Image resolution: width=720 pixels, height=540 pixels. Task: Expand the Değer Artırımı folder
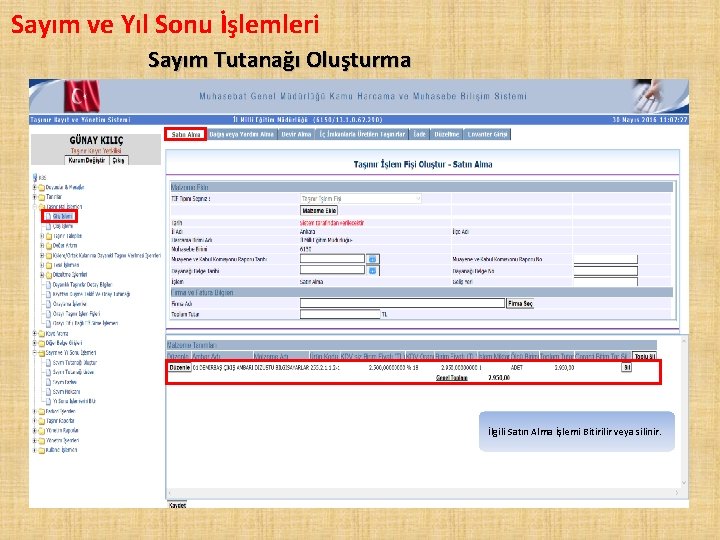coord(42,246)
